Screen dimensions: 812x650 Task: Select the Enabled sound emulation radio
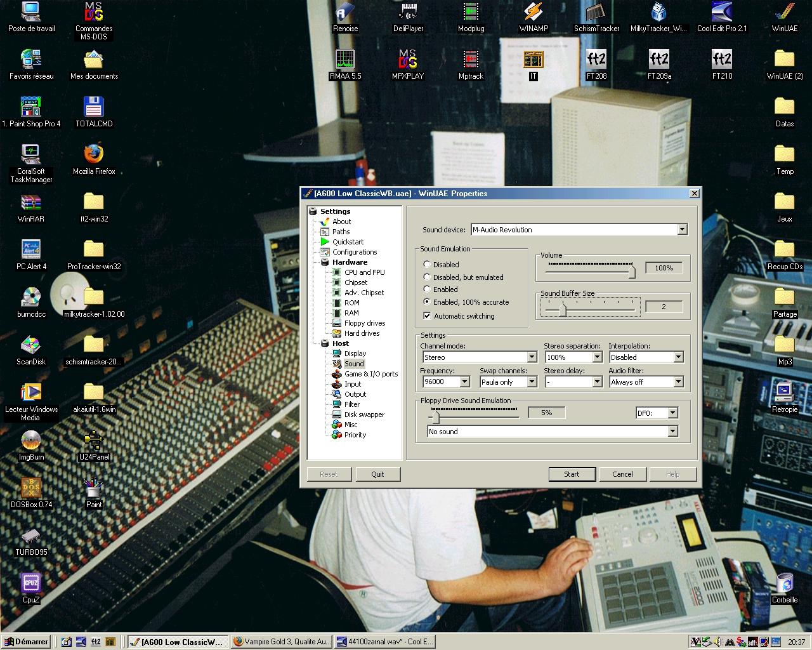click(427, 289)
